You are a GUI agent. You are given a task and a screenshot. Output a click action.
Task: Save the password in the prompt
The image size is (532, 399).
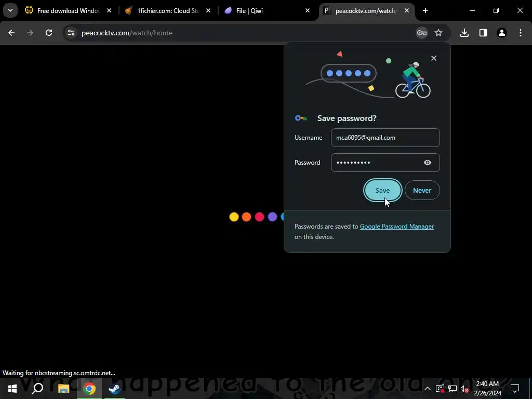click(382, 190)
